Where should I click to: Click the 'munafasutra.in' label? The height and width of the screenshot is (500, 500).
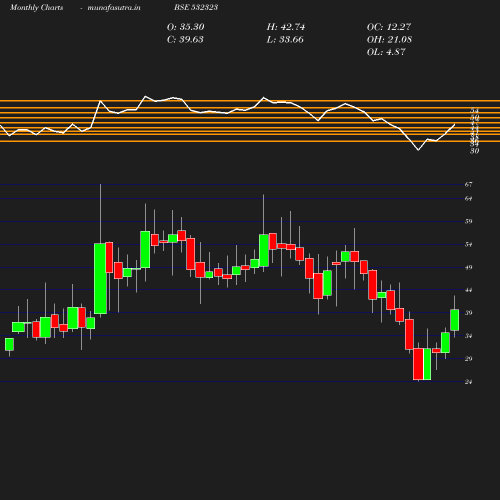(x=114, y=7)
